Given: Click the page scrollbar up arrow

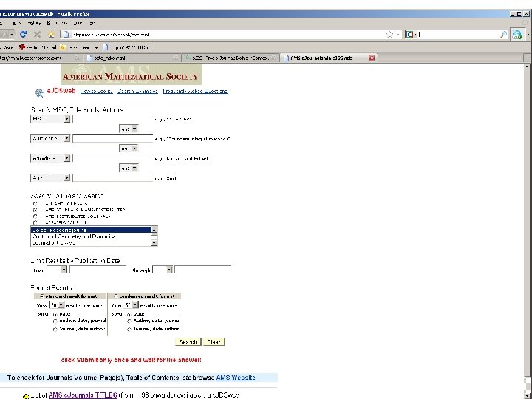Looking at the screenshot, I should tap(527, 66).
